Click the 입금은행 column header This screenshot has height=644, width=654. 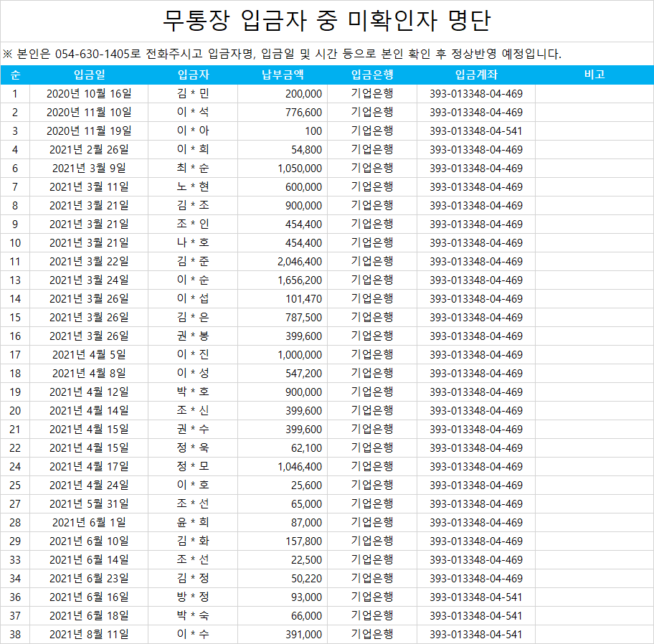(x=372, y=75)
